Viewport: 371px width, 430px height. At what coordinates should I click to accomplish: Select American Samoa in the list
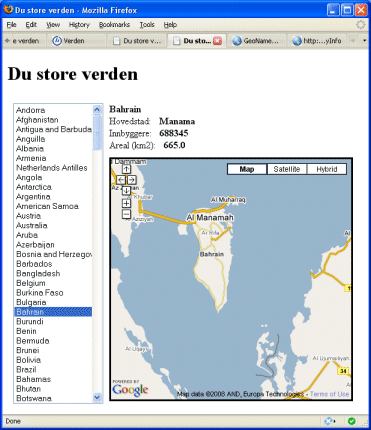click(53, 206)
